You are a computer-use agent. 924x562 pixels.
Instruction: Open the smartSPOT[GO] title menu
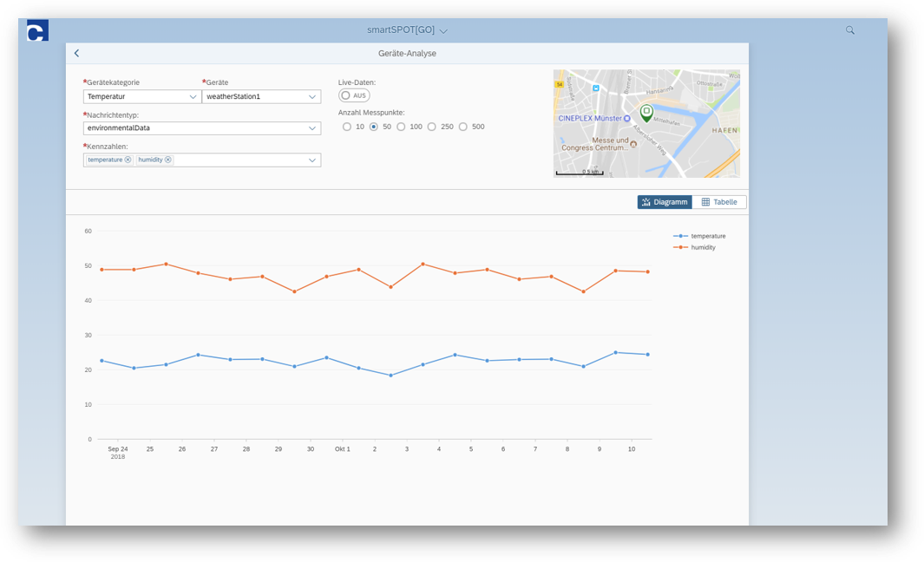coord(408,30)
